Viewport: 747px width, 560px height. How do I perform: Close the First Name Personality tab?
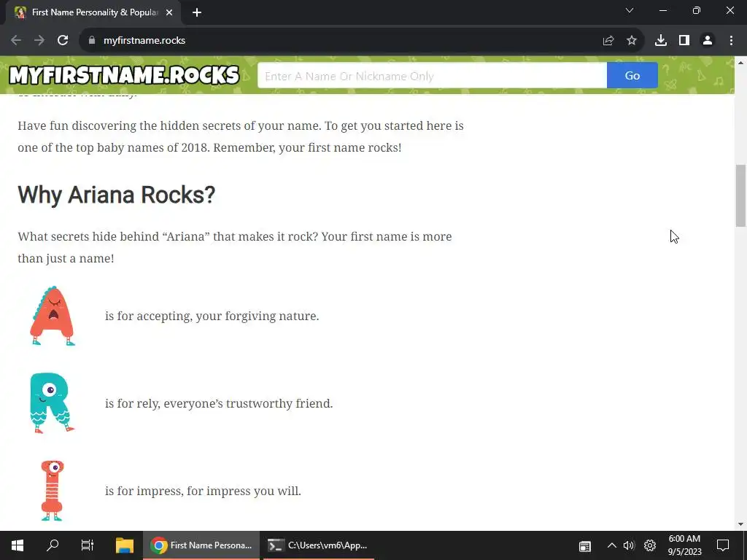(169, 13)
